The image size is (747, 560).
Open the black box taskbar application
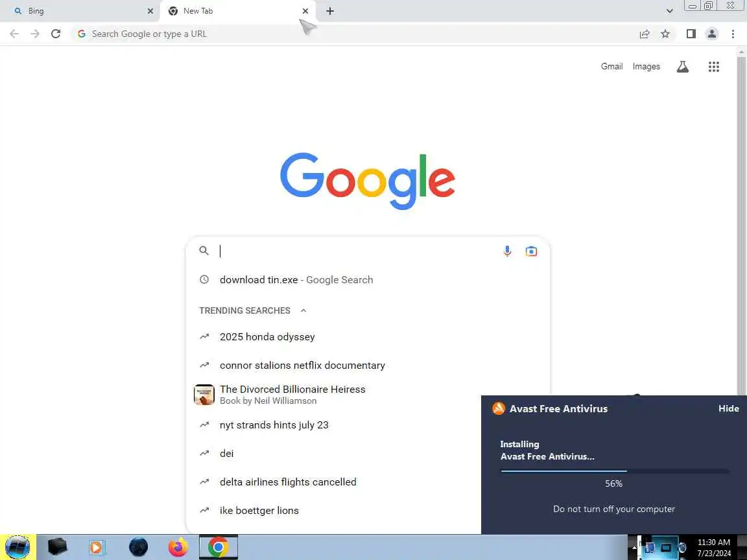point(57,547)
